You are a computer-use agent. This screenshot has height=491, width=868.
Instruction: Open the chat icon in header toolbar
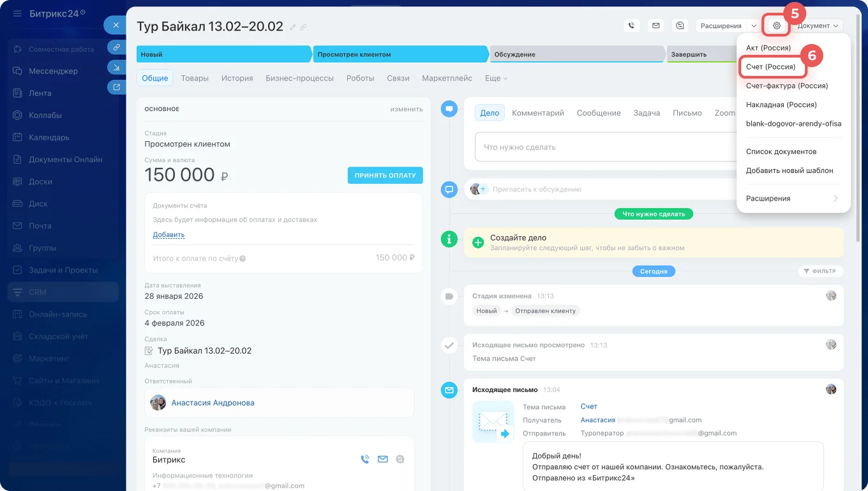pyautogui.click(x=680, y=26)
